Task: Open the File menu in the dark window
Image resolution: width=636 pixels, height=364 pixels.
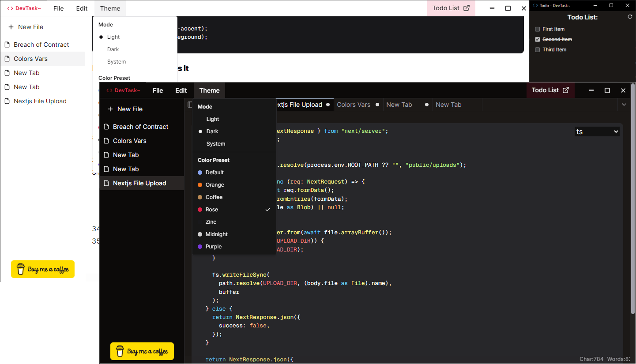Action: 158,90
